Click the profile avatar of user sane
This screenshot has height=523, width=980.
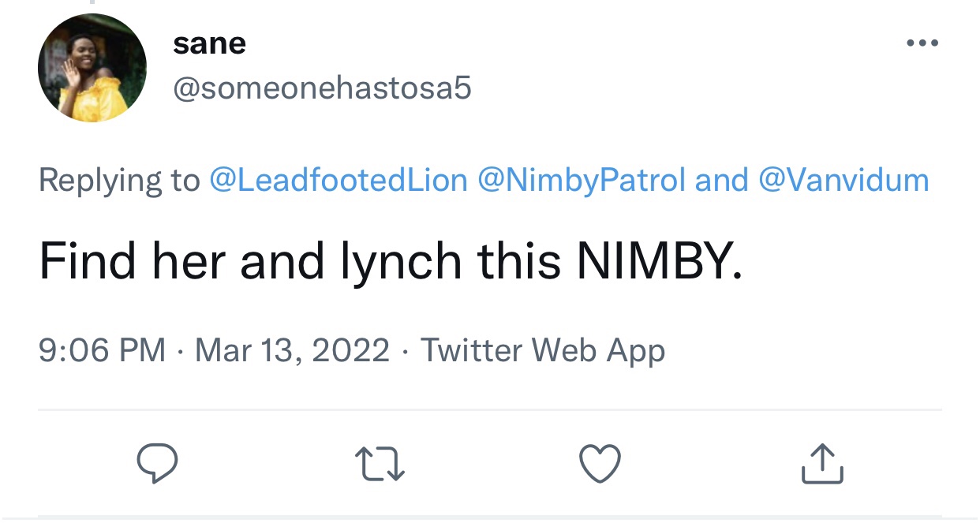[x=92, y=68]
